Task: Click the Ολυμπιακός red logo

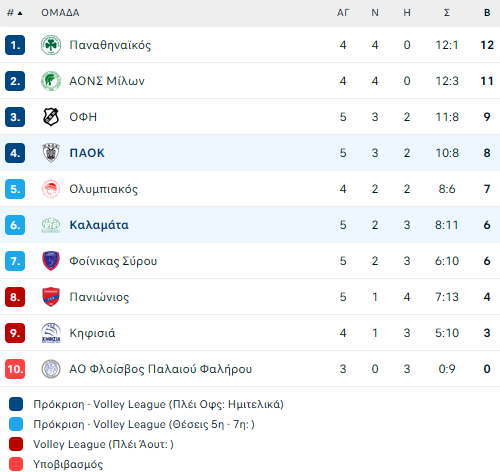Action: (51, 189)
